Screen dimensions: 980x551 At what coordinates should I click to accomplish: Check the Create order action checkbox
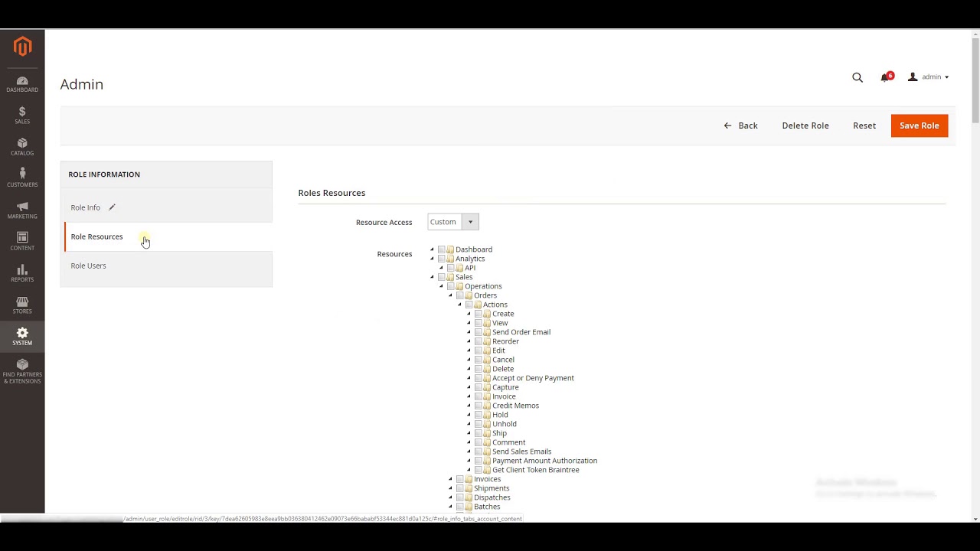(478, 314)
